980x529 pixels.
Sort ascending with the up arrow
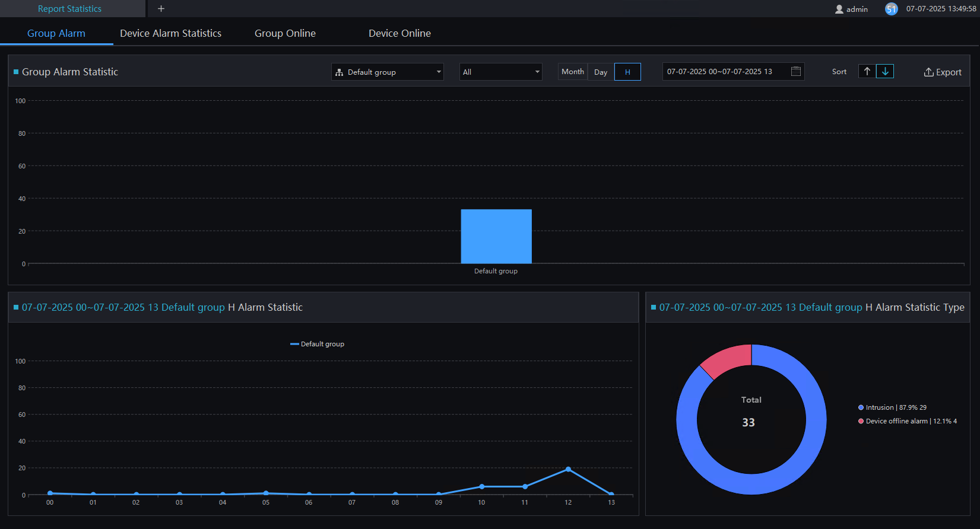coord(867,71)
